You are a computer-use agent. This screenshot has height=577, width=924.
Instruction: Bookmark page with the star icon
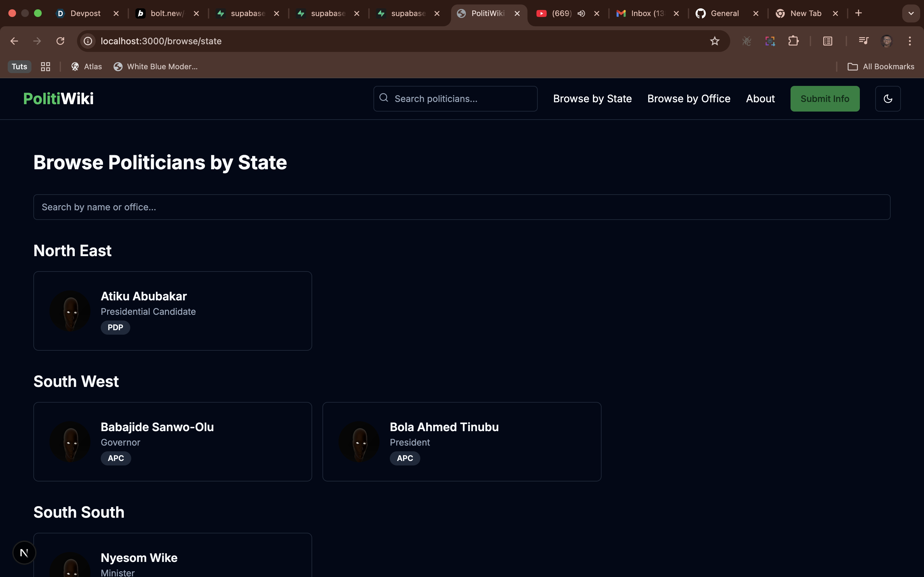(x=714, y=41)
